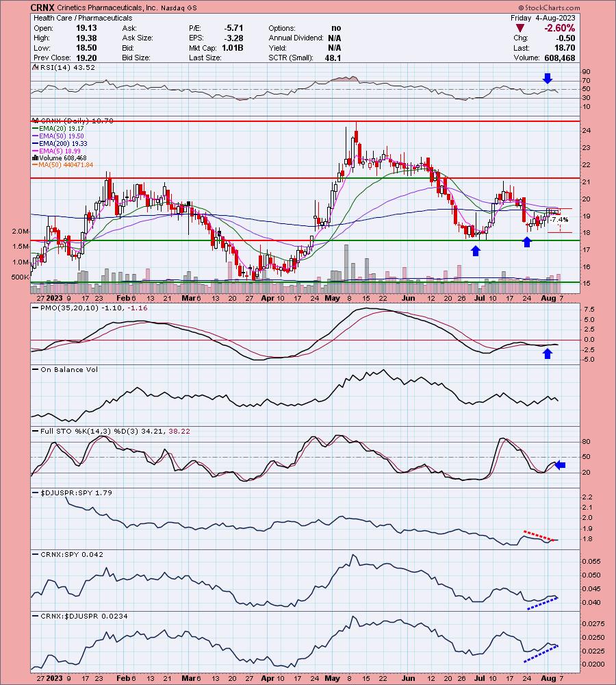Click the Nasdaq GS exchange label
616x685 pixels.
coord(179,8)
